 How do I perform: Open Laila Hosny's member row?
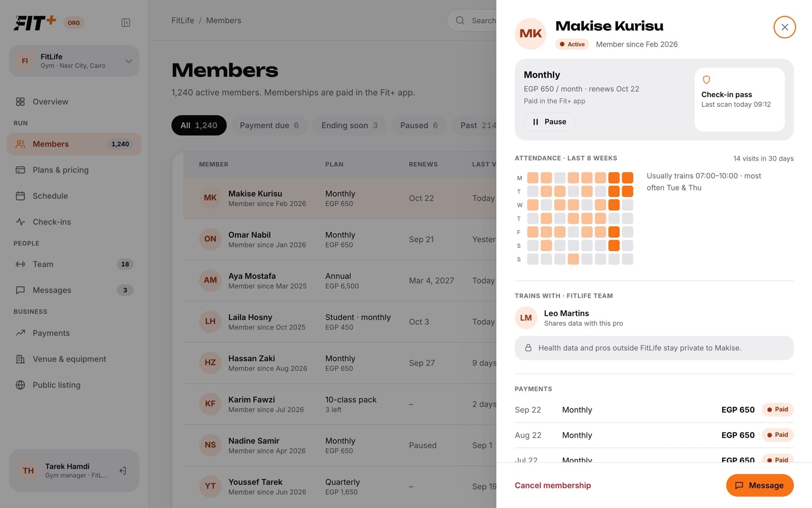pyautogui.click(x=339, y=322)
